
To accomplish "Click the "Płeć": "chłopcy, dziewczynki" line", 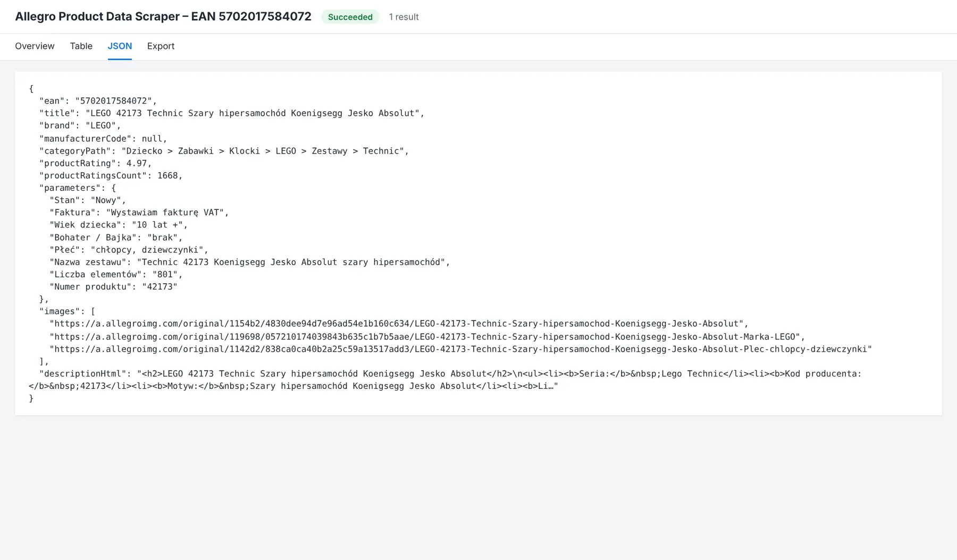I will point(129,250).
